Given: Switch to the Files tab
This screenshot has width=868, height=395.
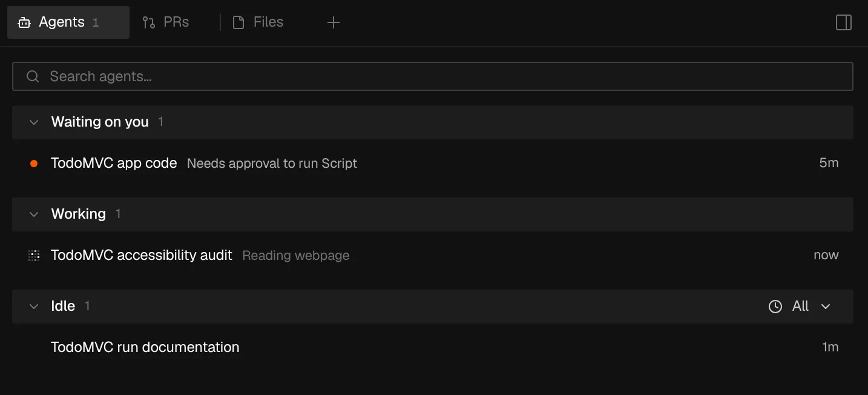Looking at the screenshot, I should click(258, 22).
